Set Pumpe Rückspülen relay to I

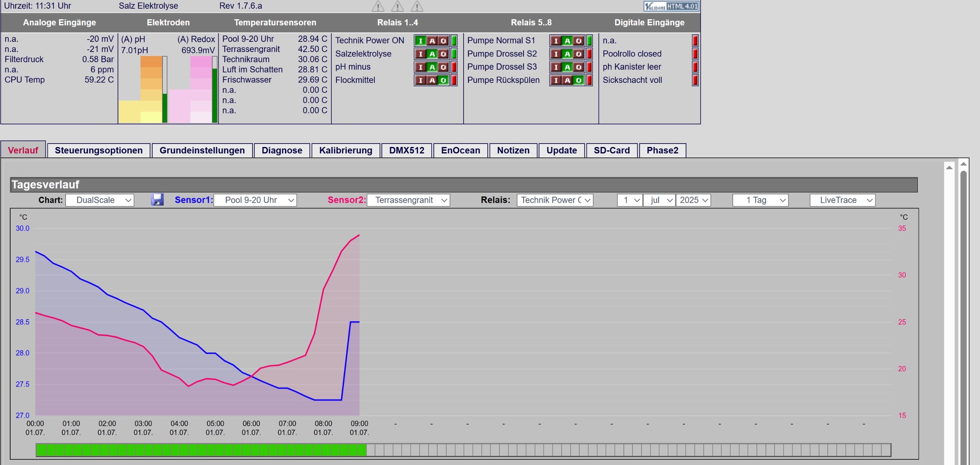click(x=556, y=80)
